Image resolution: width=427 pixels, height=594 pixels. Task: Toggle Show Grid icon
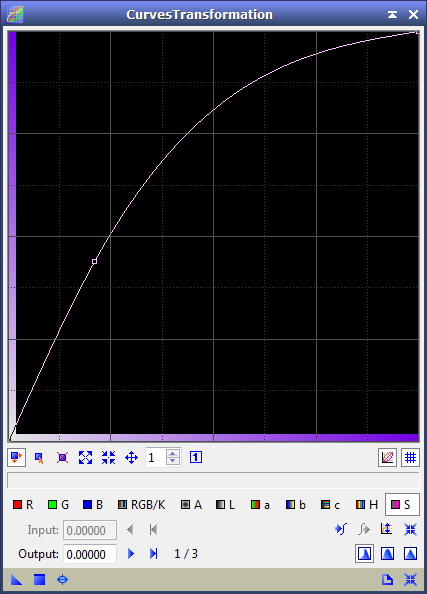point(410,458)
